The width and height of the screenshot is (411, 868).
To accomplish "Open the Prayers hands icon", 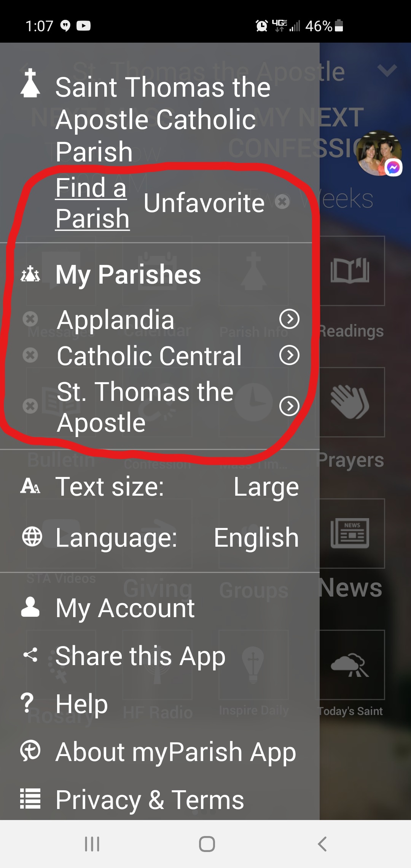I will (x=350, y=402).
